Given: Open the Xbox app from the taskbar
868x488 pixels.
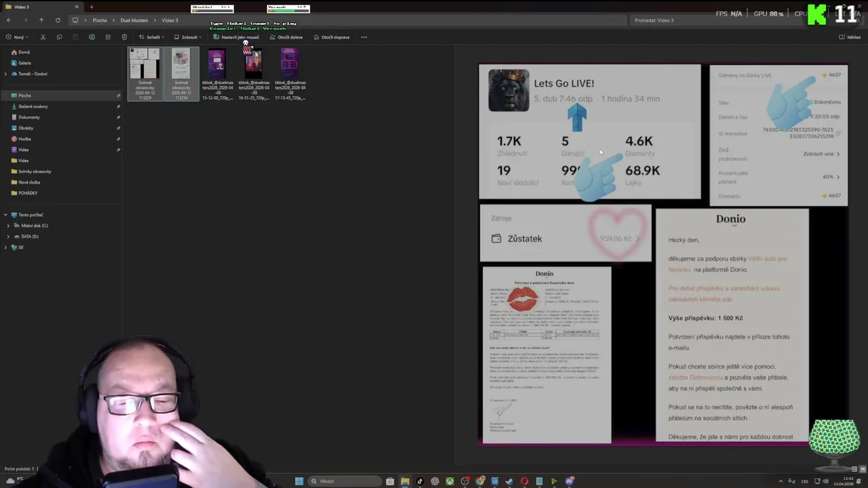Looking at the screenshot, I should pyautogui.click(x=450, y=481).
